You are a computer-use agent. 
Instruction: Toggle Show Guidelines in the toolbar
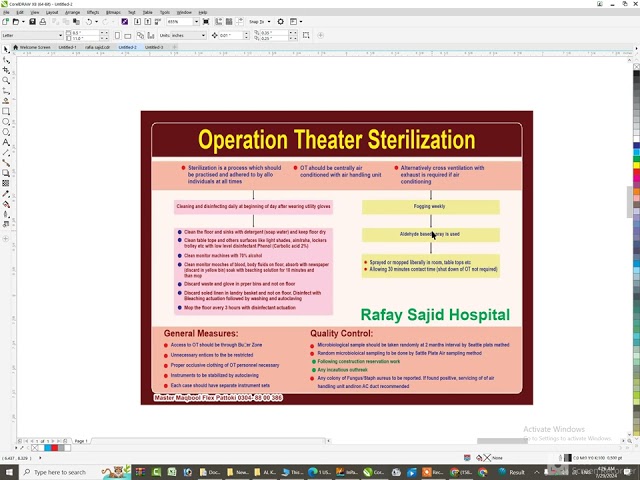tap(239, 22)
